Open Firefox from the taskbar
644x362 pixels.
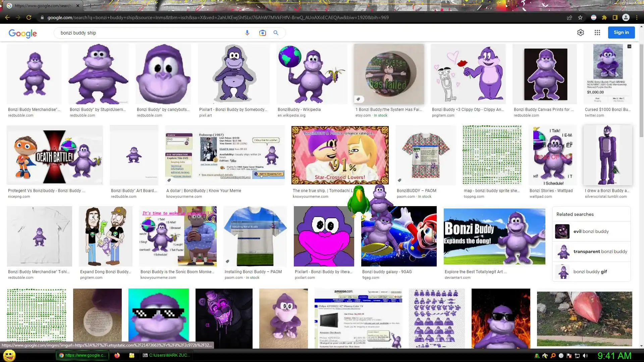click(x=117, y=355)
